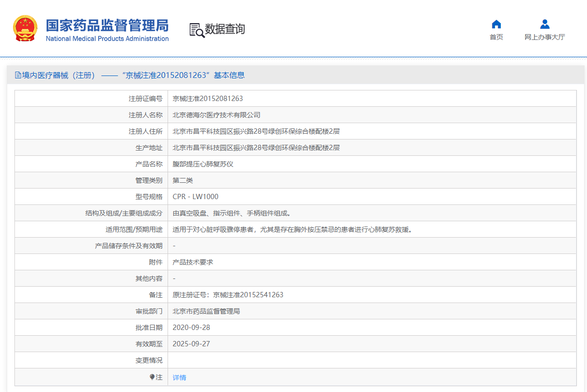Click registrant name 北京德海尔医疗技术有限公司
The image size is (587, 392).
[x=217, y=115]
